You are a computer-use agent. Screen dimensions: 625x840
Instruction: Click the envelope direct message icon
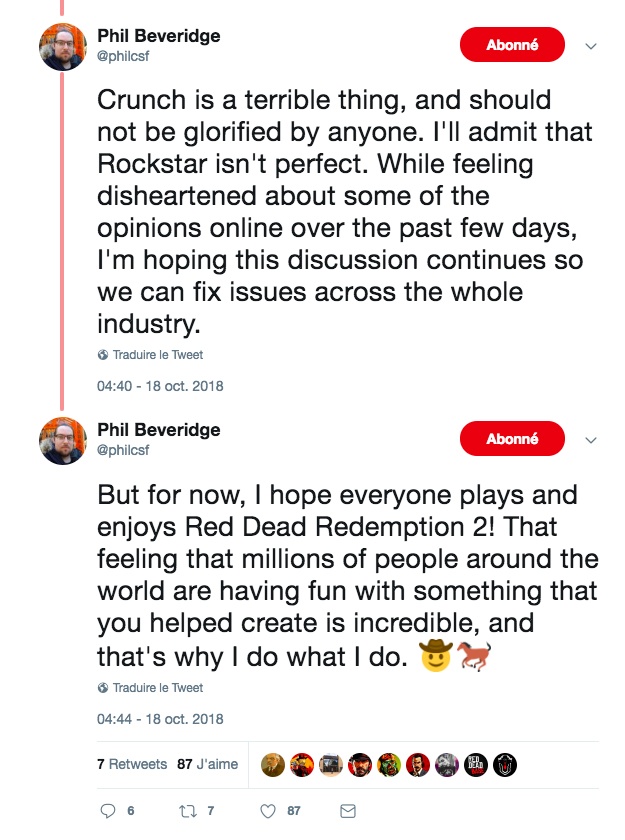348,811
